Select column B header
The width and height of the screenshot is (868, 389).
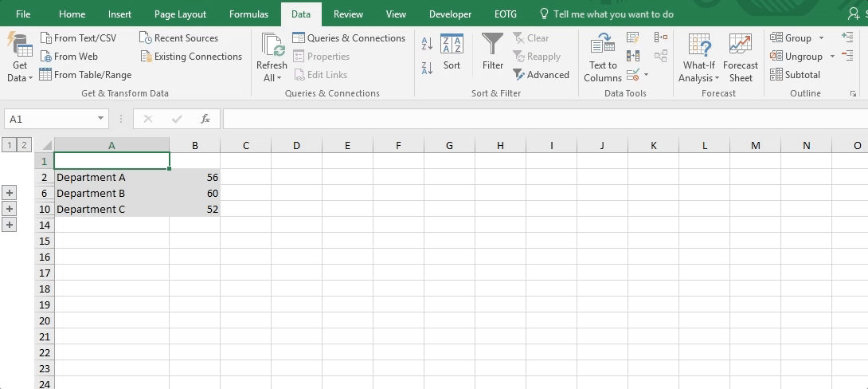point(195,145)
